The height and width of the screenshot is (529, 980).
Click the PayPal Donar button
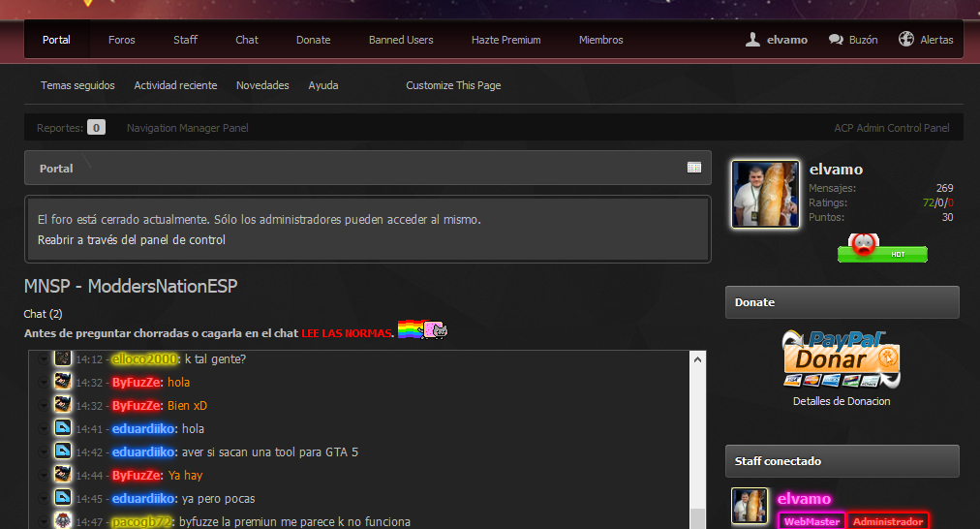[x=841, y=359]
